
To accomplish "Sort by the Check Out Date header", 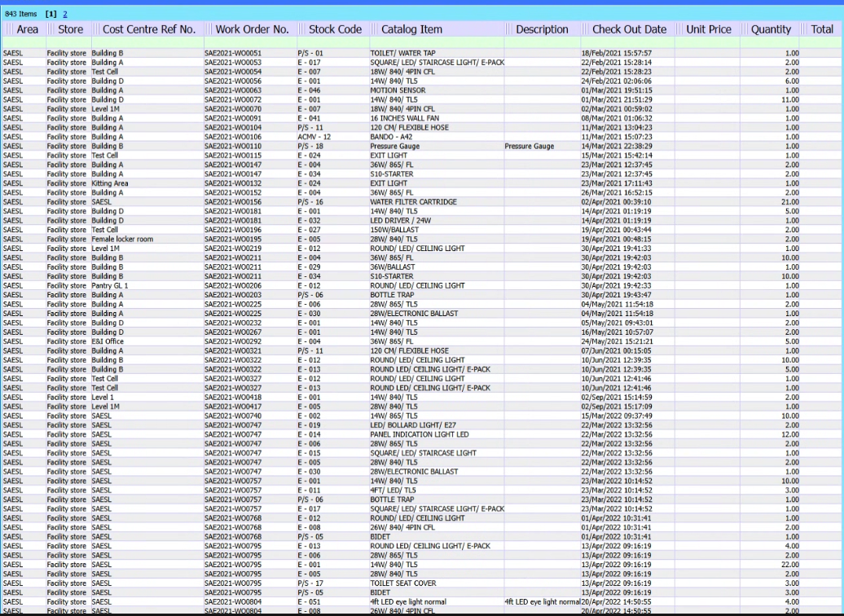I will click(629, 29).
